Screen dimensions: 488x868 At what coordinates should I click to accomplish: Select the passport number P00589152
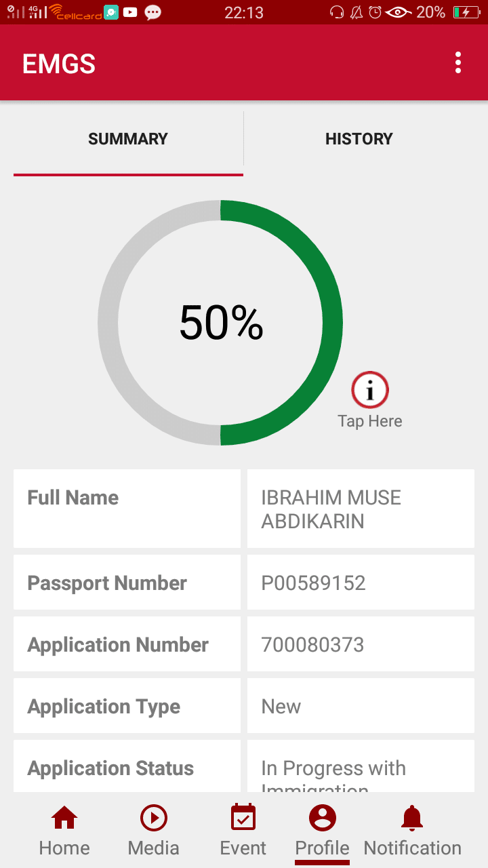coord(314,583)
